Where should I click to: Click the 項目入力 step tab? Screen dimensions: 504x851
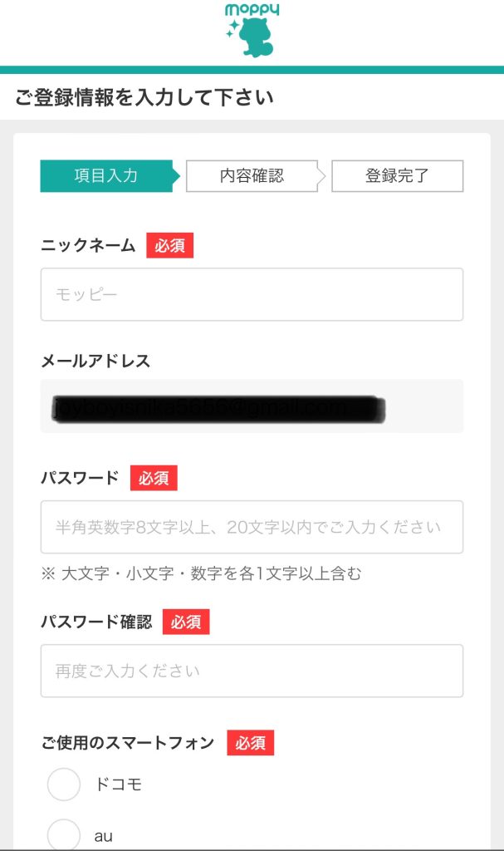click(106, 176)
